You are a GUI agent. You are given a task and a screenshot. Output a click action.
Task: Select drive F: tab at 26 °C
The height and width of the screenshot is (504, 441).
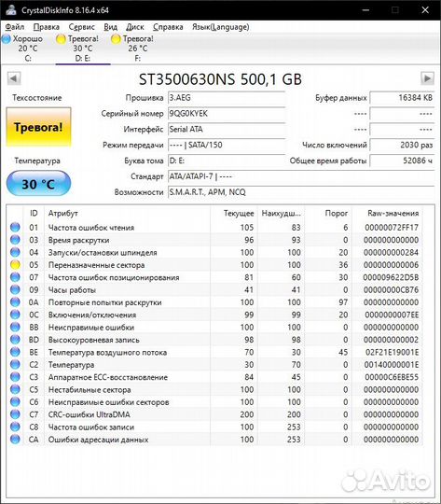137,49
